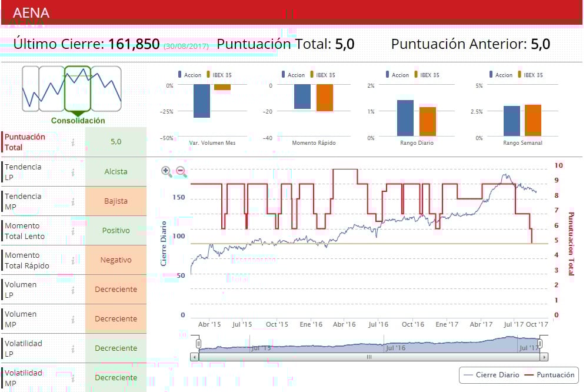Open info icon for Tendencia MP row
The image size is (586, 392).
pos(73,202)
